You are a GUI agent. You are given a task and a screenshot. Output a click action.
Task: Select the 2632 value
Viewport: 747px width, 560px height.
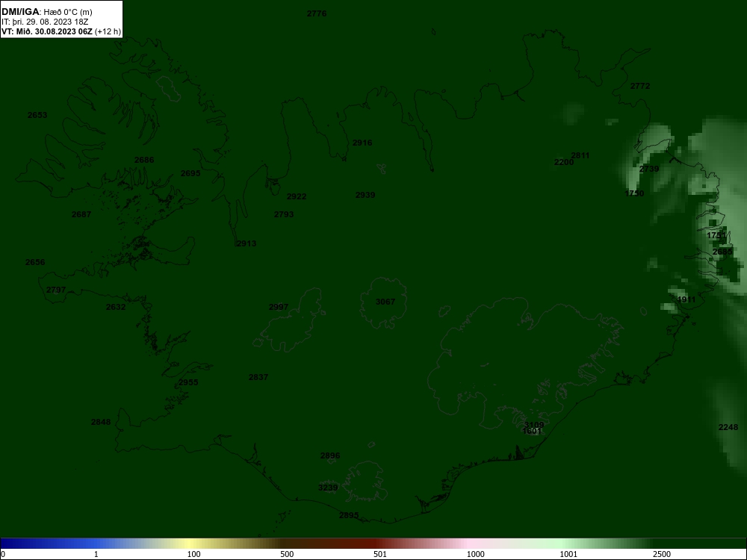point(116,307)
